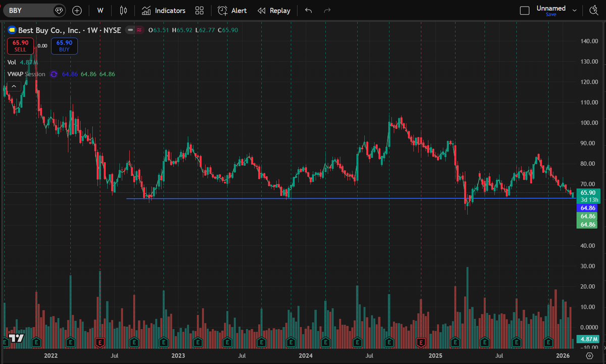Click the blue 64.86 VWAP axis label
This screenshot has width=606, height=364.
click(586, 208)
